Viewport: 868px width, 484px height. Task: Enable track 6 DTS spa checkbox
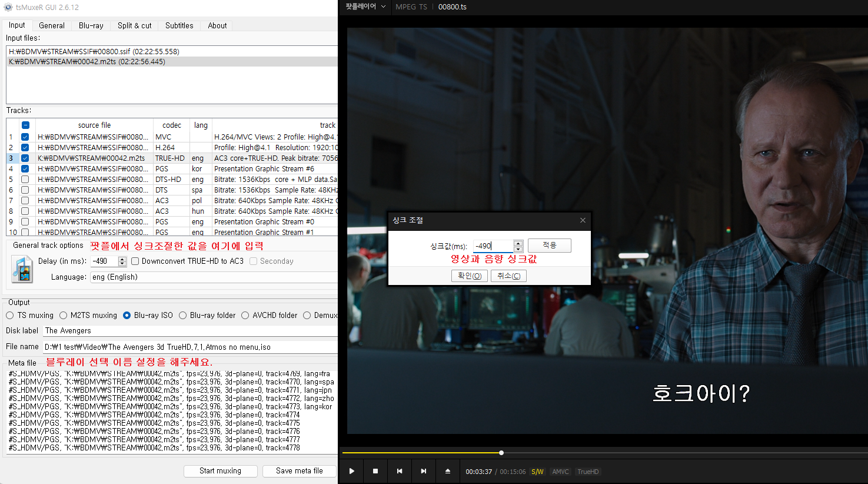coord(25,190)
